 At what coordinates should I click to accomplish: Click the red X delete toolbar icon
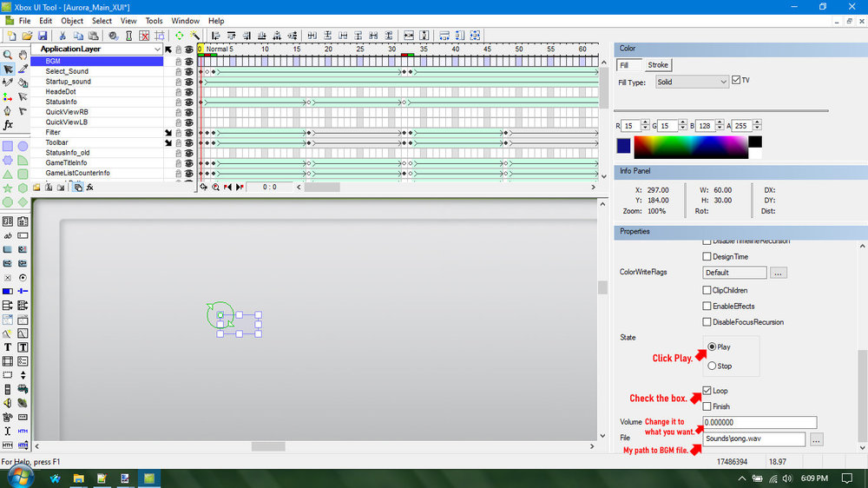[x=144, y=36]
